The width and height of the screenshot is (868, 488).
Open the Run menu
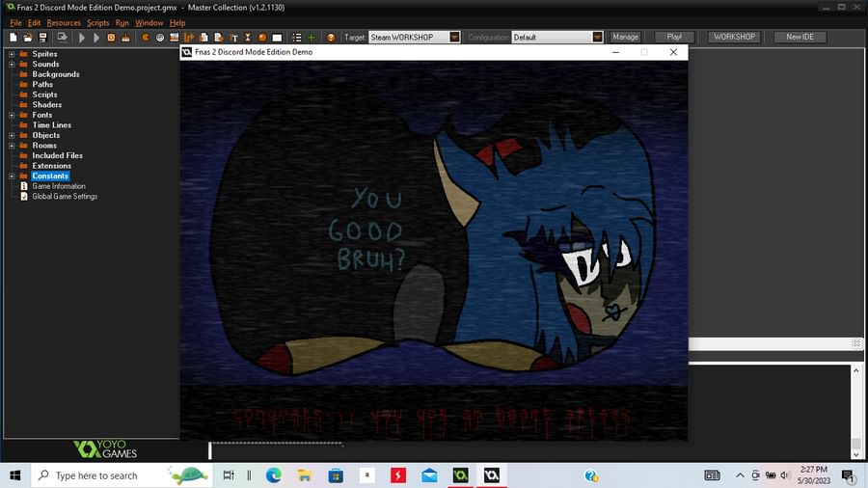tap(122, 23)
